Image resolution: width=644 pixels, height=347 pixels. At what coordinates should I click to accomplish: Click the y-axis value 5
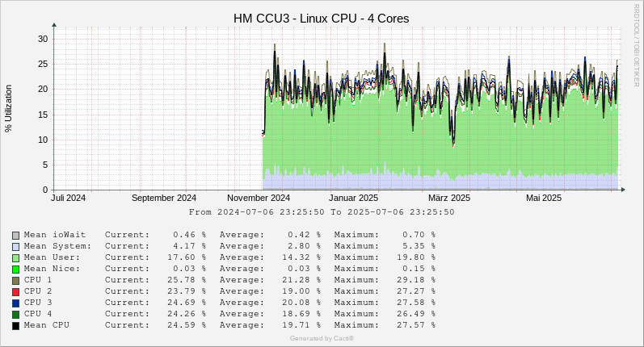45,165
